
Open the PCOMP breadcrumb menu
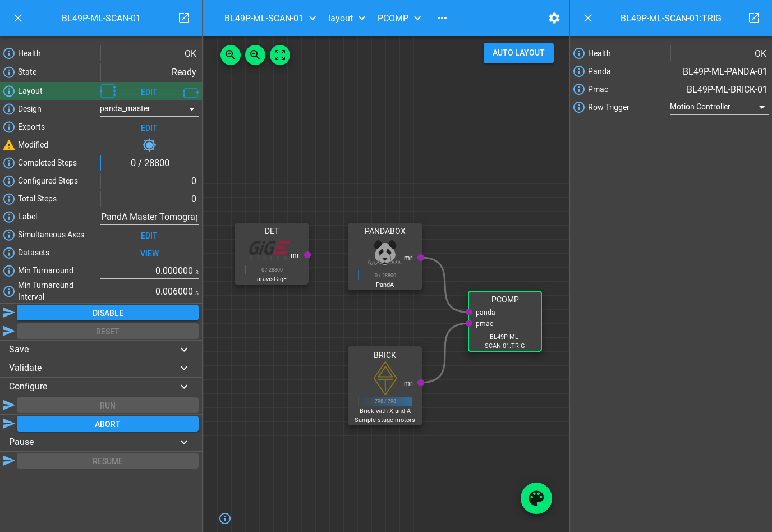399,18
